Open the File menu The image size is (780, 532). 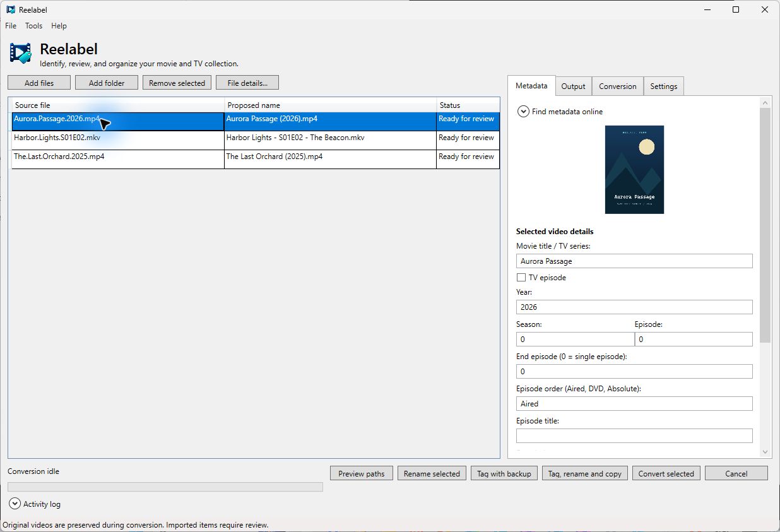pos(11,26)
